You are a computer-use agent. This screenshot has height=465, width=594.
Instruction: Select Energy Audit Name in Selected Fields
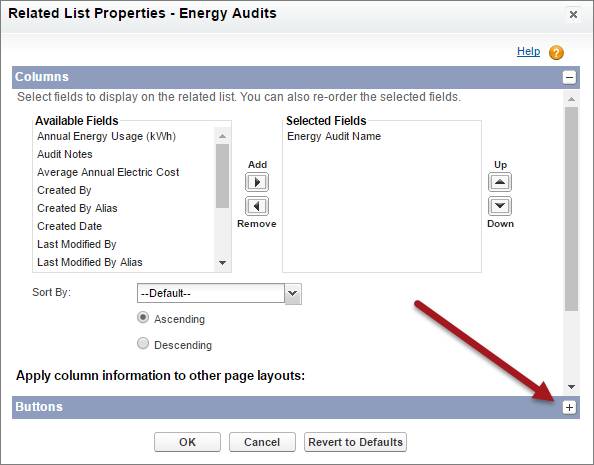(334, 136)
